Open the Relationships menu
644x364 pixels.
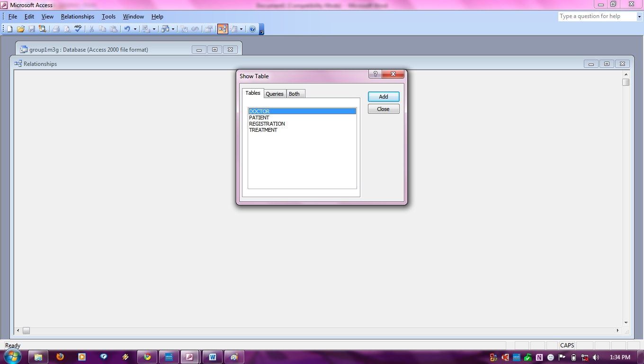click(77, 16)
